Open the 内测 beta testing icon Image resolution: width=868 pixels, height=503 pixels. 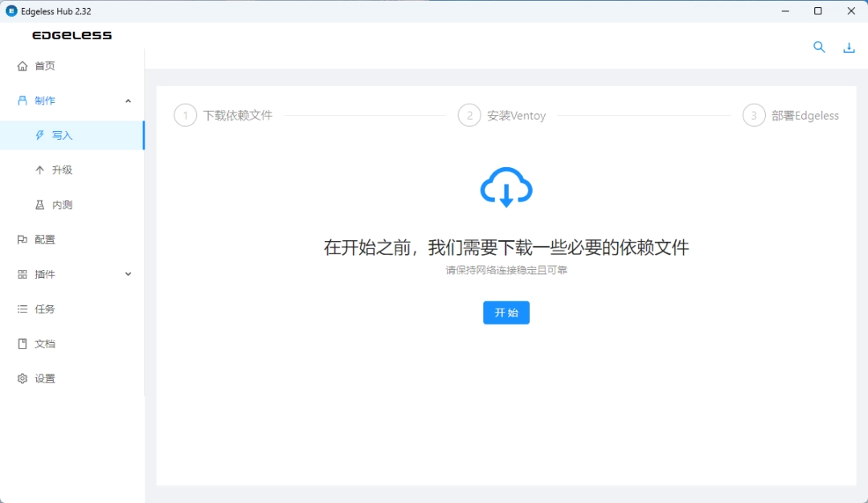click(x=39, y=204)
